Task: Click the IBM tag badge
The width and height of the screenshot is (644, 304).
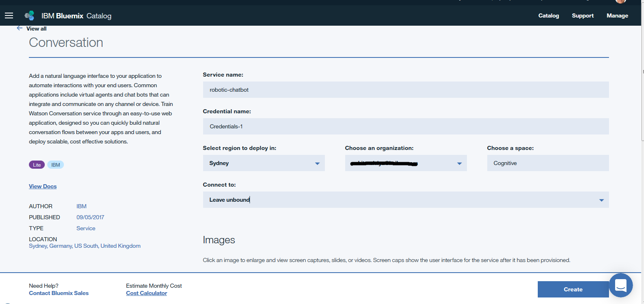Action: [55, 165]
